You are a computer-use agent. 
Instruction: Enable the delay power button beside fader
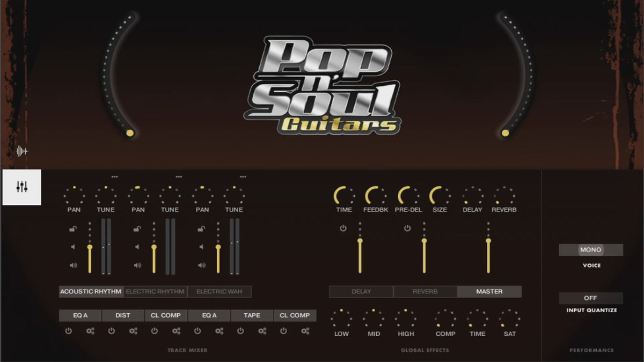tap(343, 228)
